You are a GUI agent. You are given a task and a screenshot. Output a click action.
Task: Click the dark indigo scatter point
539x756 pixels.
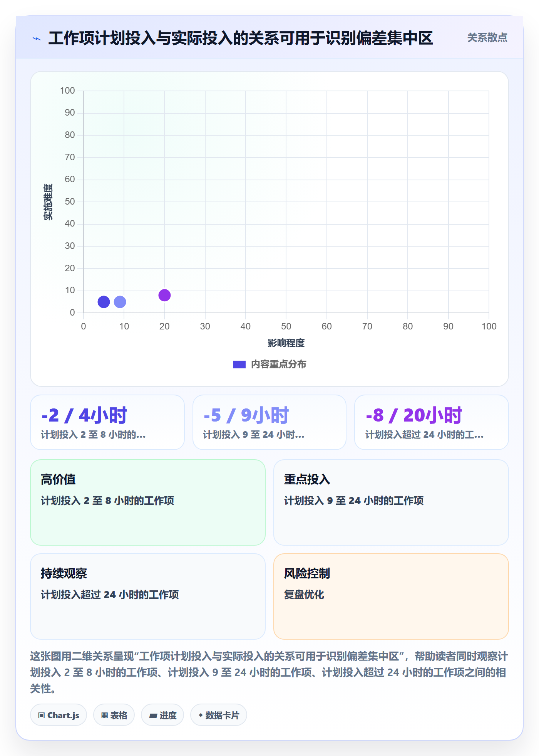[104, 302]
